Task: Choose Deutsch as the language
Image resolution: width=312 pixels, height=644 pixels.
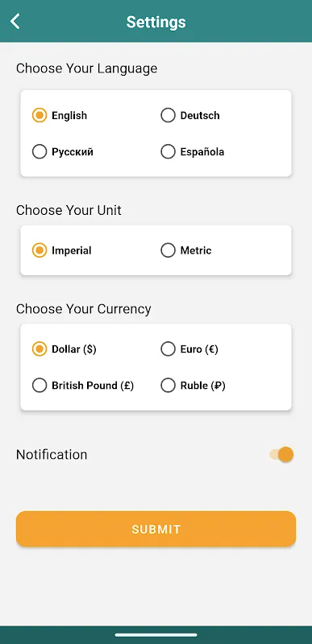Action: [x=168, y=115]
